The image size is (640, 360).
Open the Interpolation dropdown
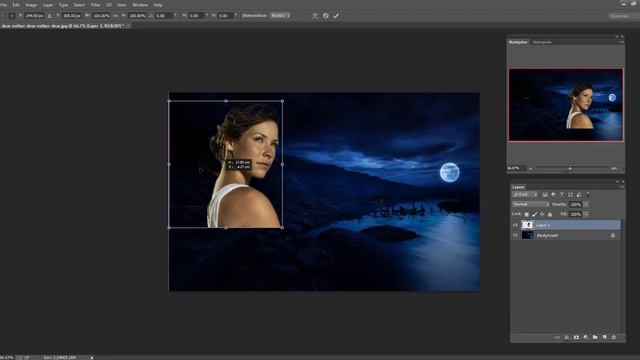[280, 16]
